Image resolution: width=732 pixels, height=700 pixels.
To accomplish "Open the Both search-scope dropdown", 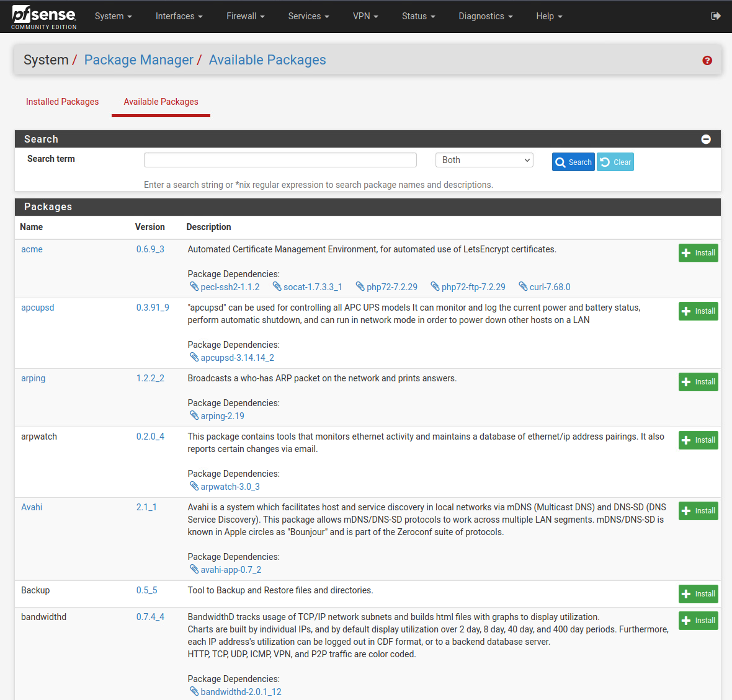I will coord(484,160).
